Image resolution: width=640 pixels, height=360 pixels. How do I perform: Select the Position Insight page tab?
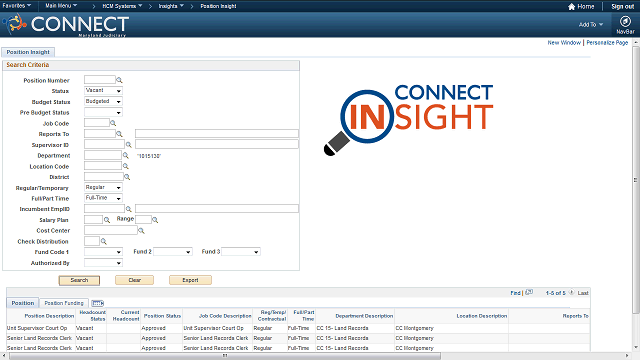click(28, 52)
